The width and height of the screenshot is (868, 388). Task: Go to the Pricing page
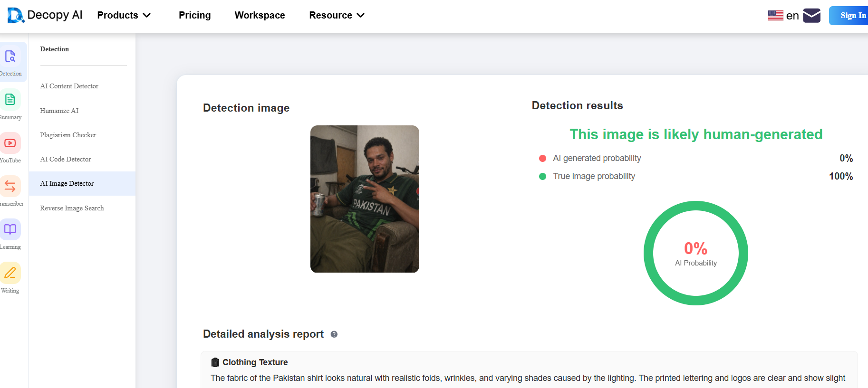(x=195, y=15)
